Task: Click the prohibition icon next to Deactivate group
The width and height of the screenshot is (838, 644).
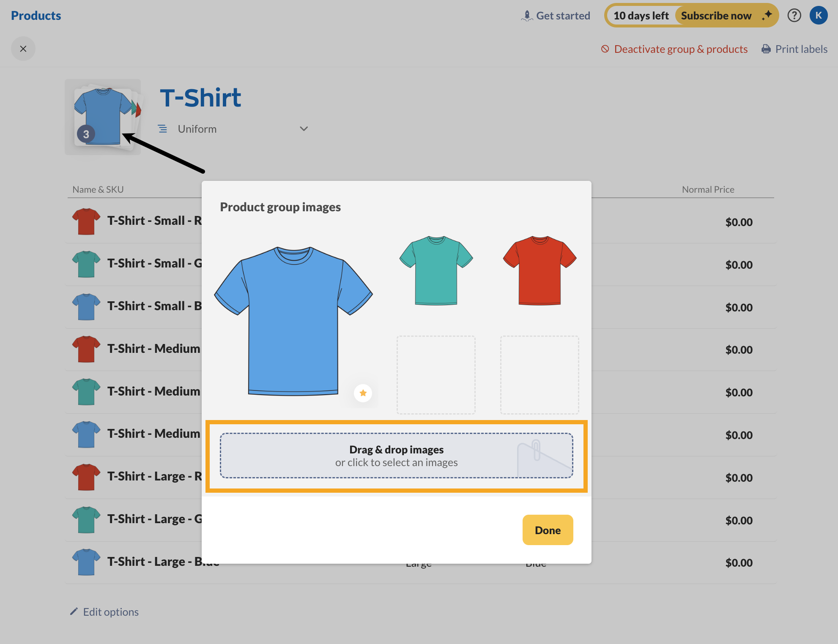Action: pyautogui.click(x=605, y=49)
